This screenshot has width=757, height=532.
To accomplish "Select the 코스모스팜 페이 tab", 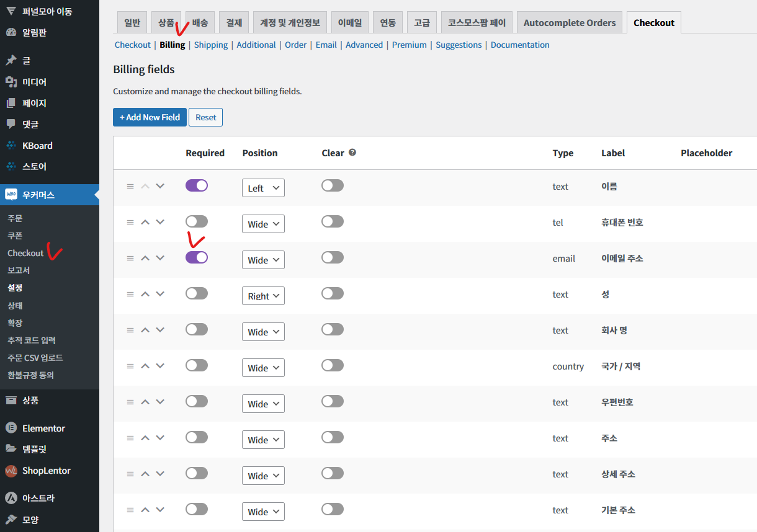I will (477, 22).
